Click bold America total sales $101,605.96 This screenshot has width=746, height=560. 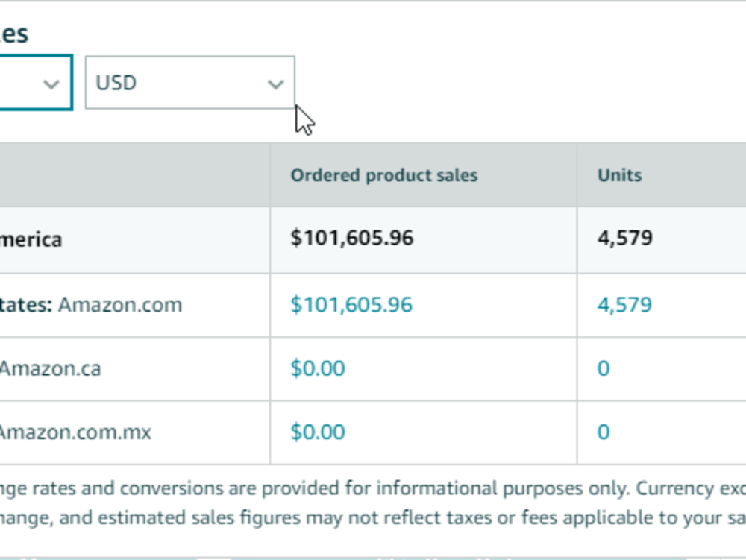point(351,238)
